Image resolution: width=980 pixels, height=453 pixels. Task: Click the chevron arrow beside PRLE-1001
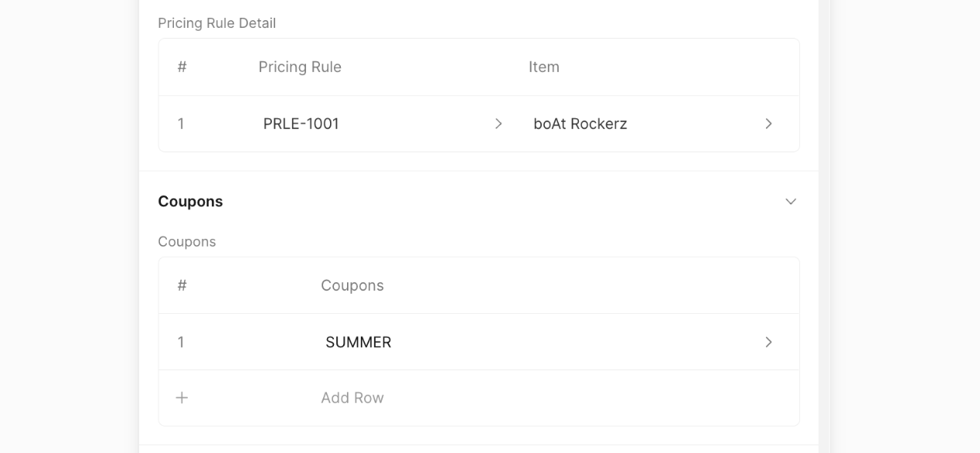(499, 124)
